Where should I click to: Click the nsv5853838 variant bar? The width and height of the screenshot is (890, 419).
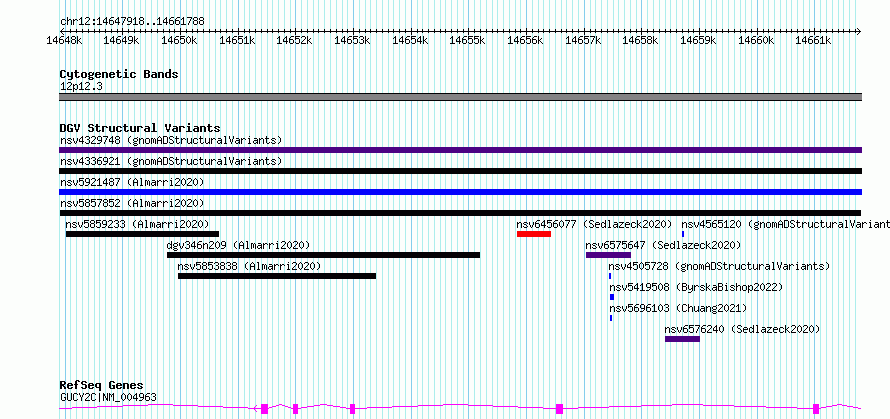277,276
